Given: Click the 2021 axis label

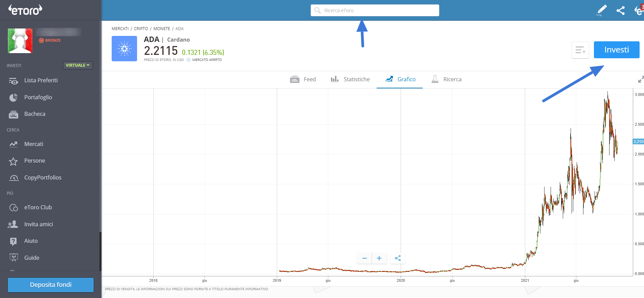Looking at the screenshot, I should click(525, 280).
